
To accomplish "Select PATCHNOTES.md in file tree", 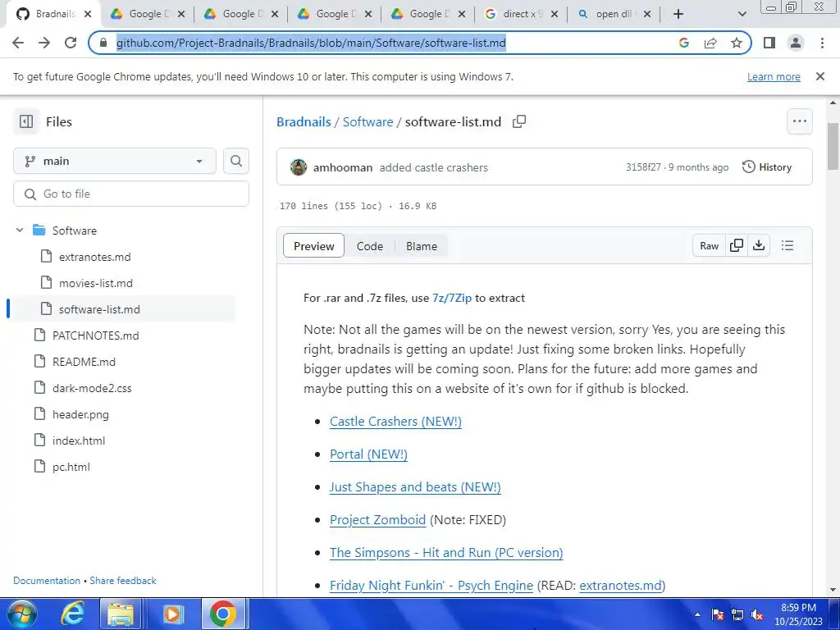I will pos(95,336).
